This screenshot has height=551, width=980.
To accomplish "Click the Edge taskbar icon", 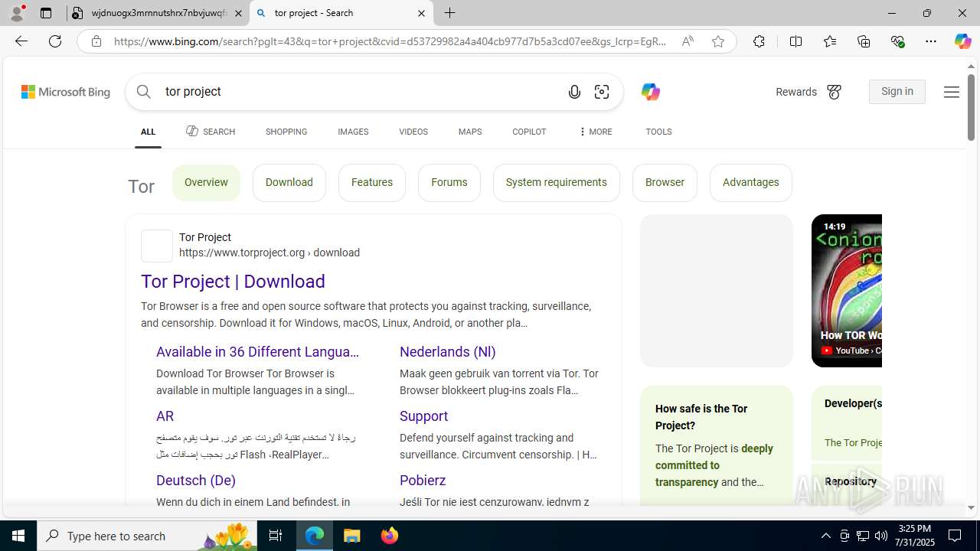I will click(315, 536).
